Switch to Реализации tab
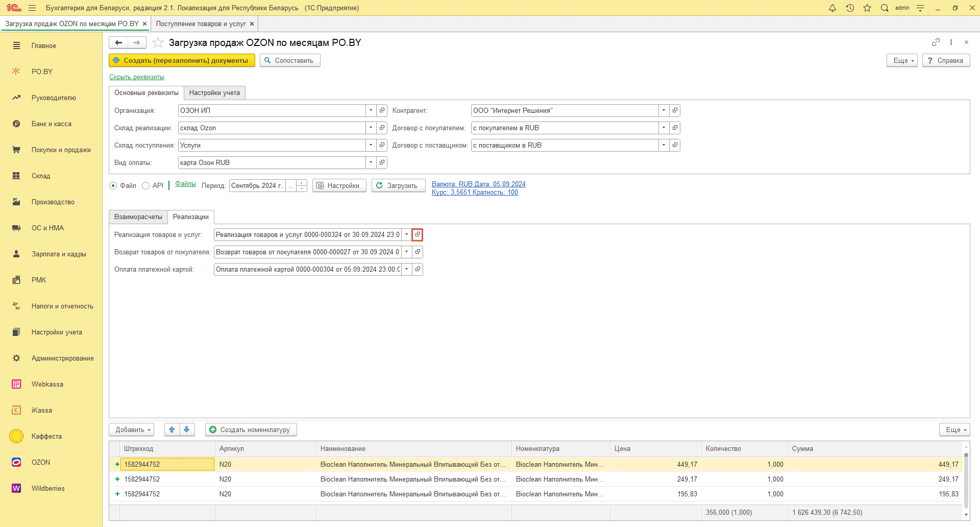The width and height of the screenshot is (980, 527). tap(191, 217)
